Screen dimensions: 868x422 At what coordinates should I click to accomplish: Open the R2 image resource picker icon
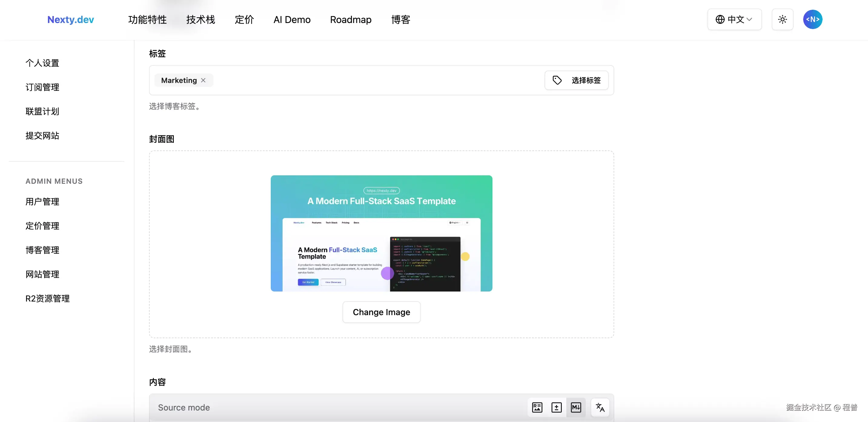537,407
